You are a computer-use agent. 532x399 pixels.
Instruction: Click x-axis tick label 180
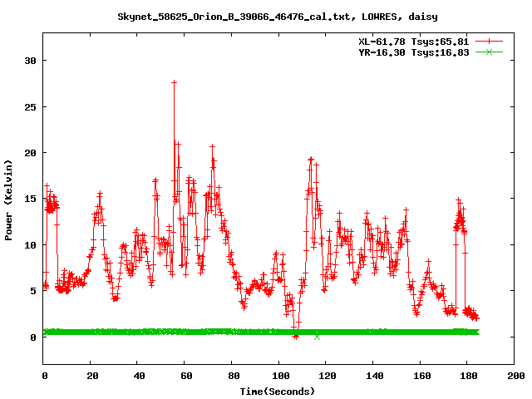[469, 376]
